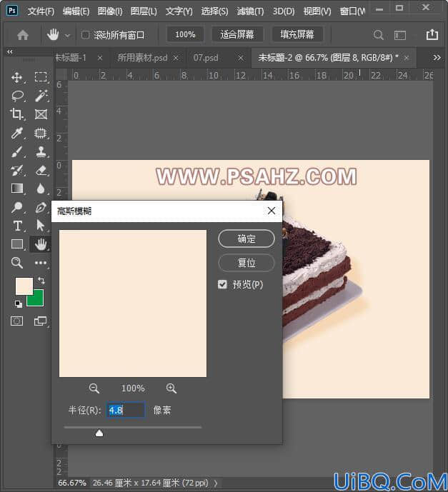Select the Eraser tool
This screenshot has height=492, width=448.
(41, 171)
